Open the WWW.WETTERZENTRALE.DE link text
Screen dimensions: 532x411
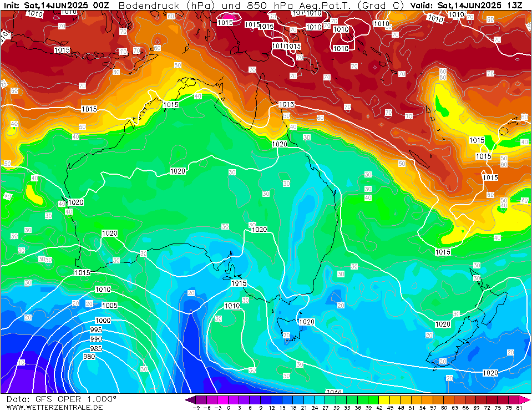coord(54,407)
